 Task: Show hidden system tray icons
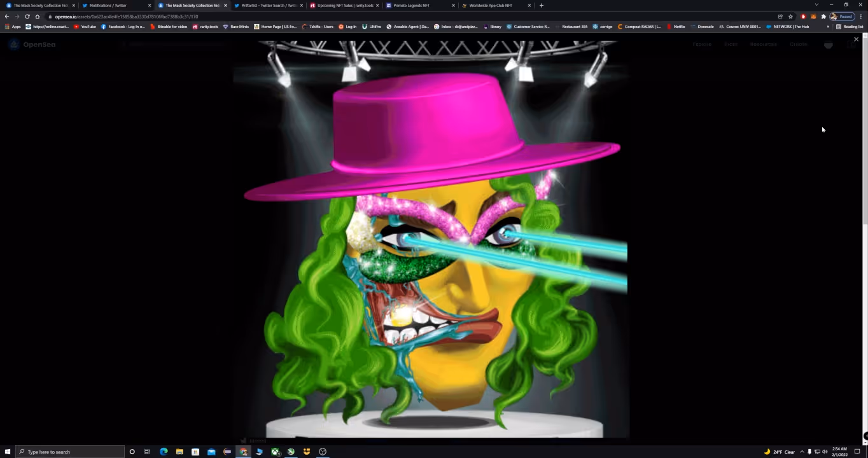(x=802, y=452)
